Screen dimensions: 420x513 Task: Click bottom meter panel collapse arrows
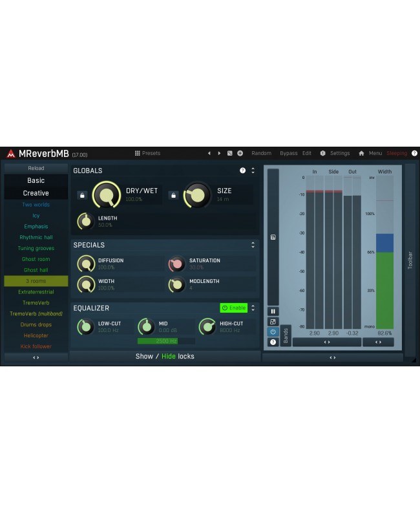pos(333,357)
